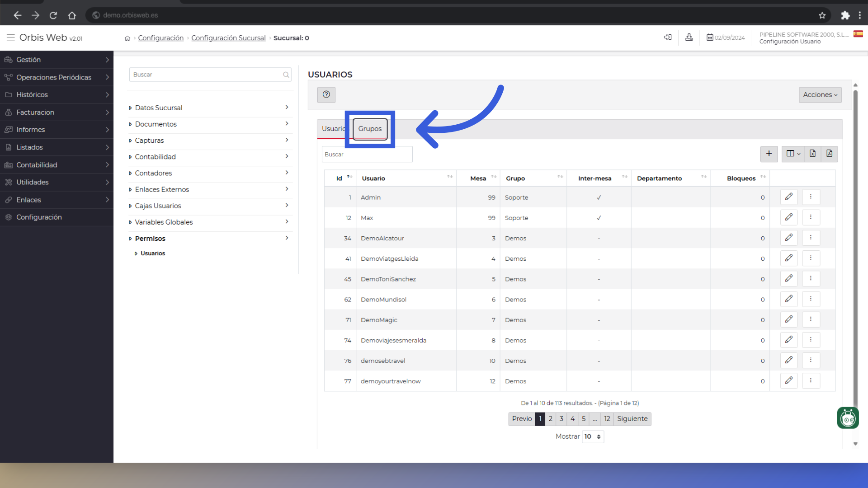Click the browser forward arrow
Viewport: 868px width, 488px height.
[x=35, y=15]
